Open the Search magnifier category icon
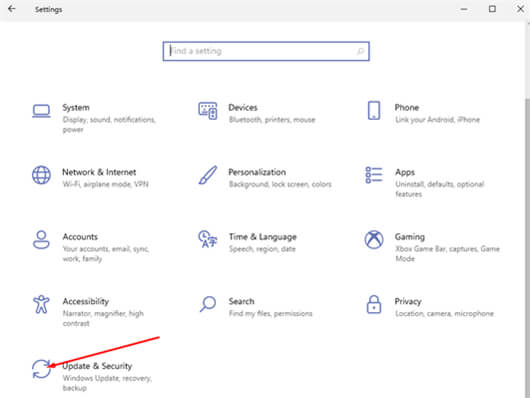The image size is (530, 398). click(x=208, y=304)
